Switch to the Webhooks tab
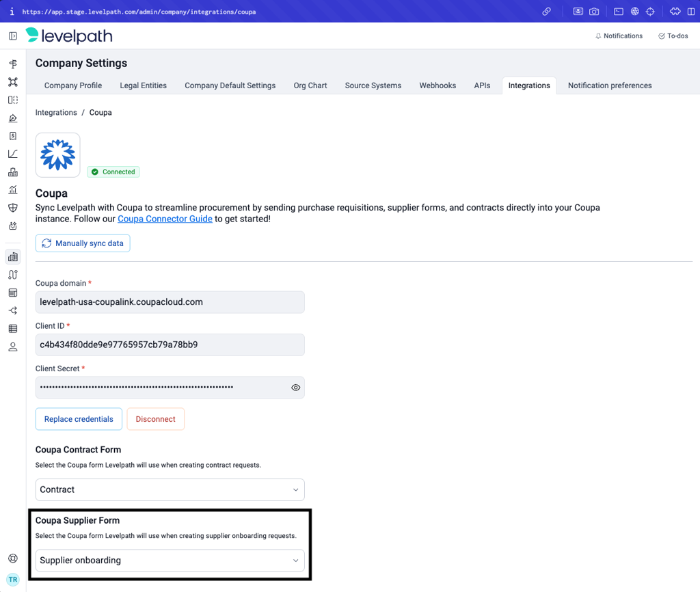This screenshot has height=592, width=700. click(437, 85)
